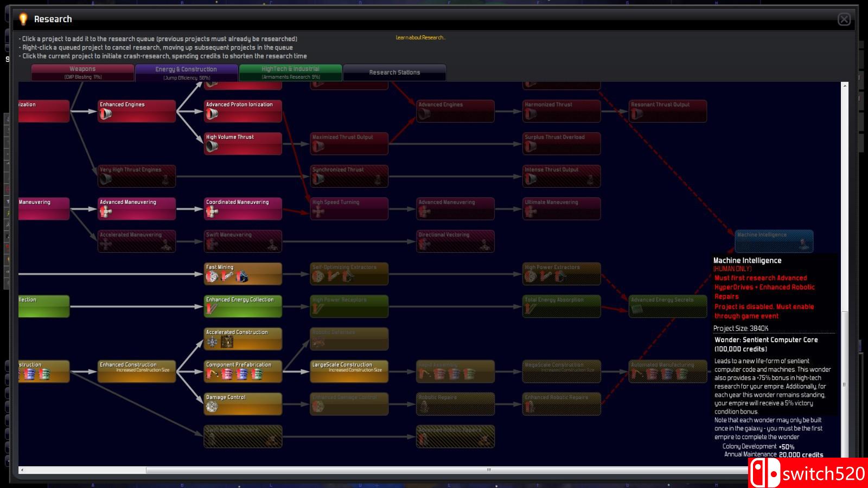Select the HighTech & Industrial tab
Image resolution: width=868 pixels, height=488 pixels.
tap(290, 72)
